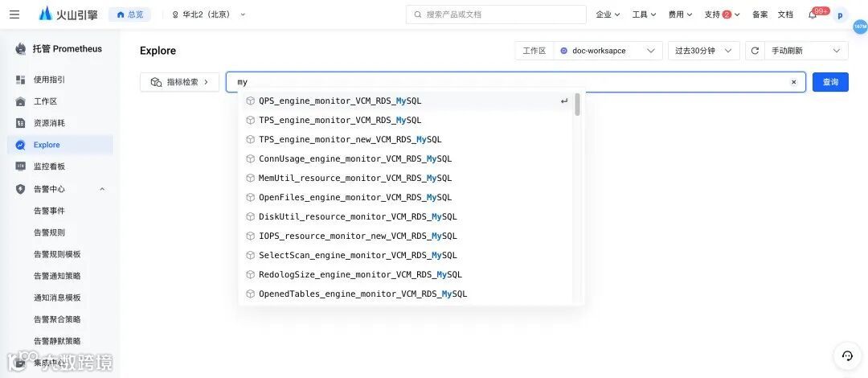Select MemUtil_resource_monitor_VCM_RDS_MySQL suggestion
This screenshot has height=378, width=868.
click(x=407, y=178)
